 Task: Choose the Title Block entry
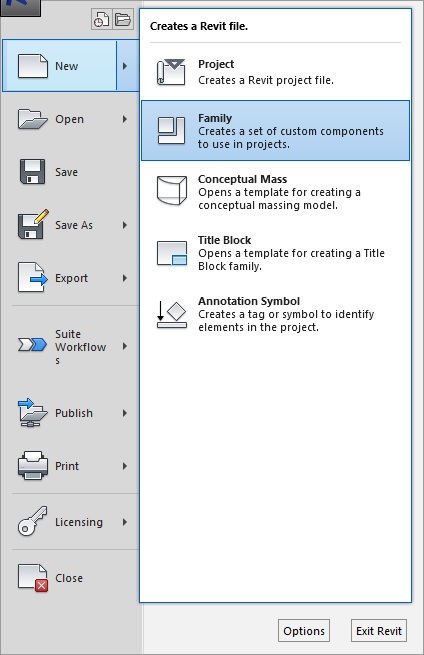pos(275,253)
